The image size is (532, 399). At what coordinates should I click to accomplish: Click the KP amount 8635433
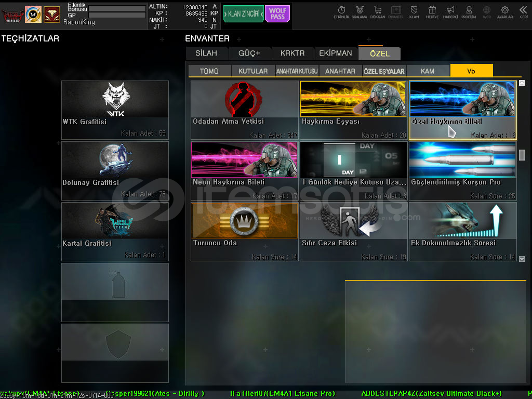196,14
